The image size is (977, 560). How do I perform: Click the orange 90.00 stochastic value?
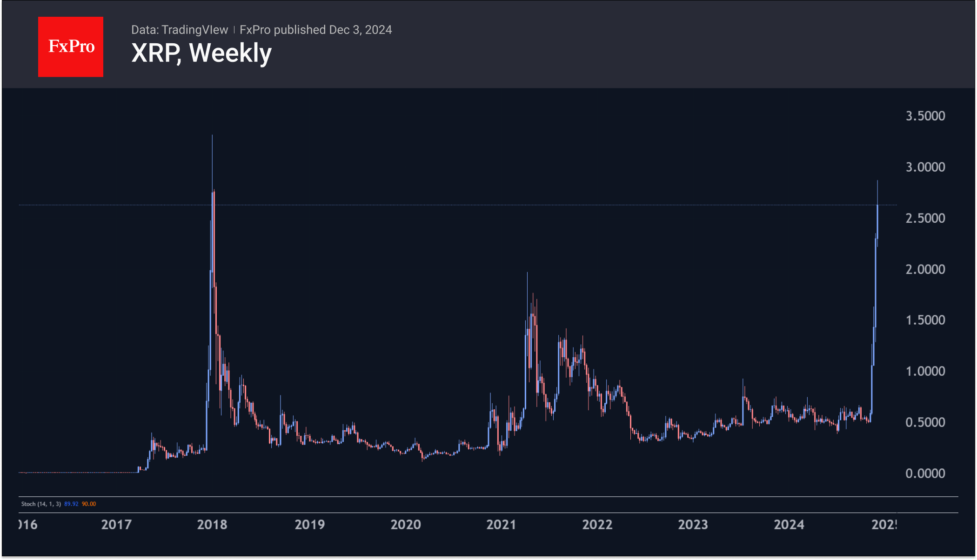(x=89, y=504)
